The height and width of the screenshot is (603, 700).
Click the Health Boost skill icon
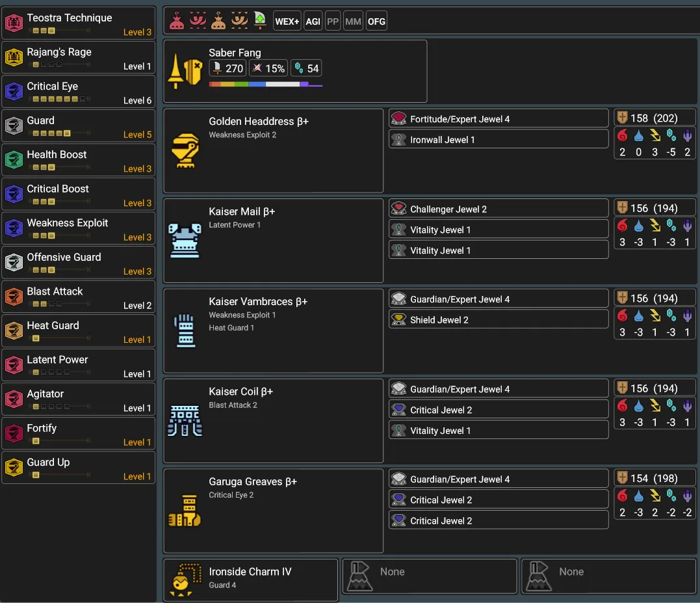coord(14,159)
